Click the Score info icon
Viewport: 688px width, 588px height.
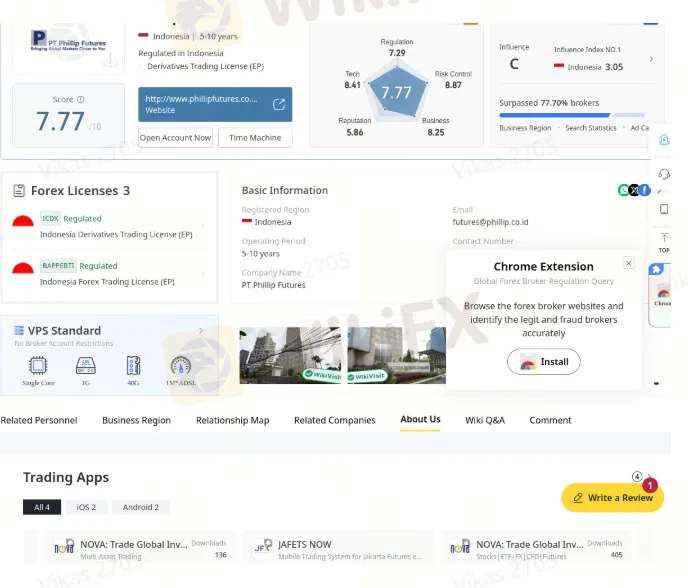(81, 100)
